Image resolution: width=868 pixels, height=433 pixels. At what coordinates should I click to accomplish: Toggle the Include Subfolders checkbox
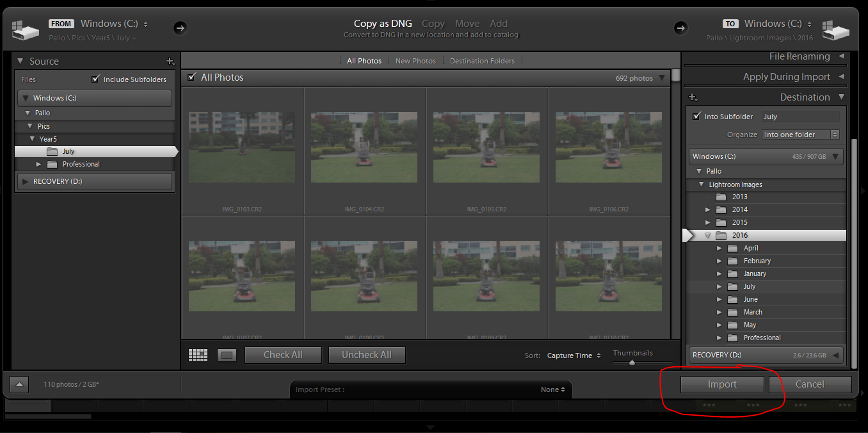(96, 79)
